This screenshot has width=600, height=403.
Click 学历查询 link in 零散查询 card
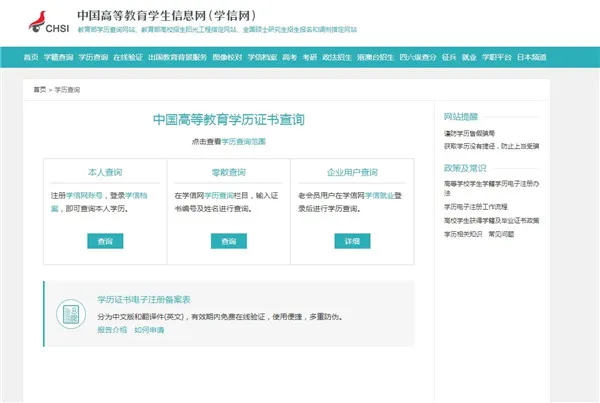[x=219, y=196]
